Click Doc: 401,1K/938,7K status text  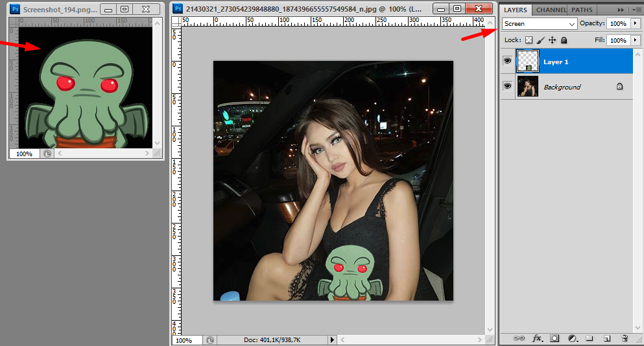point(272,340)
